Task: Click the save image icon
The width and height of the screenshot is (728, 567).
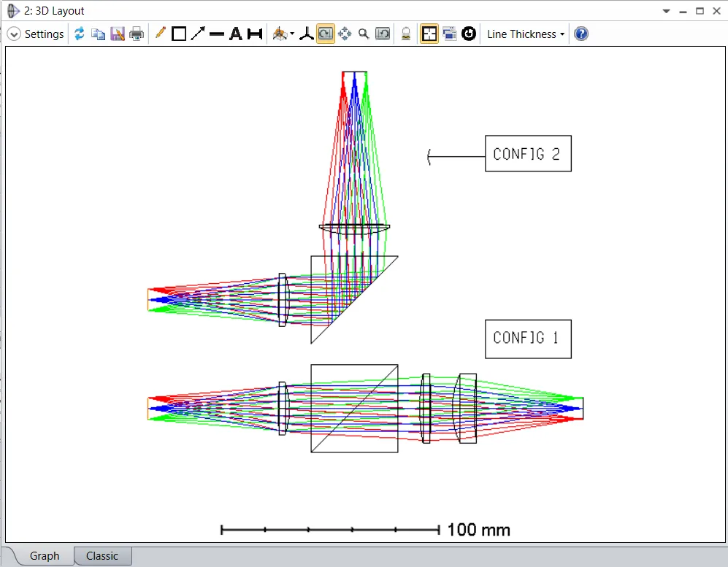Action: pos(118,34)
